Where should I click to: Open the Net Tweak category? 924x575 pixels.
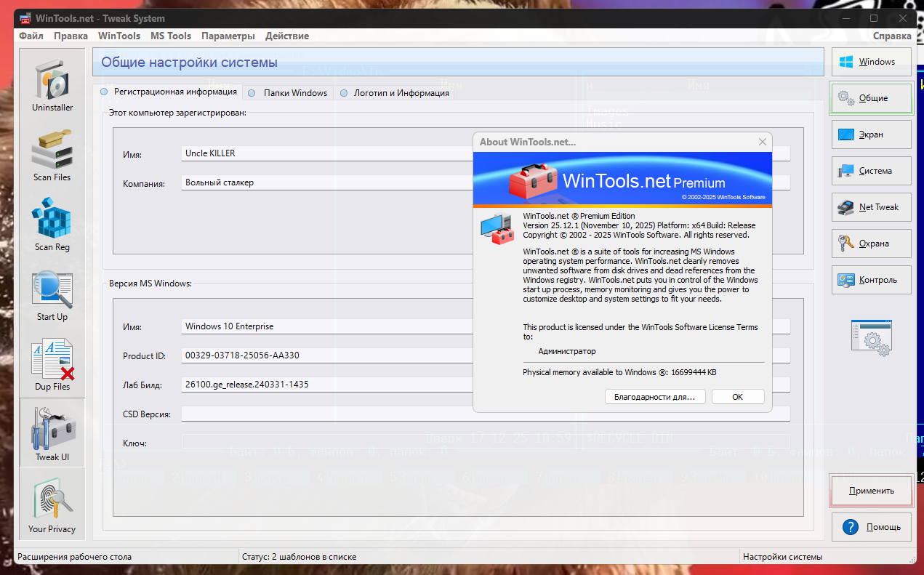pyautogui.click(x=871, y=207)
